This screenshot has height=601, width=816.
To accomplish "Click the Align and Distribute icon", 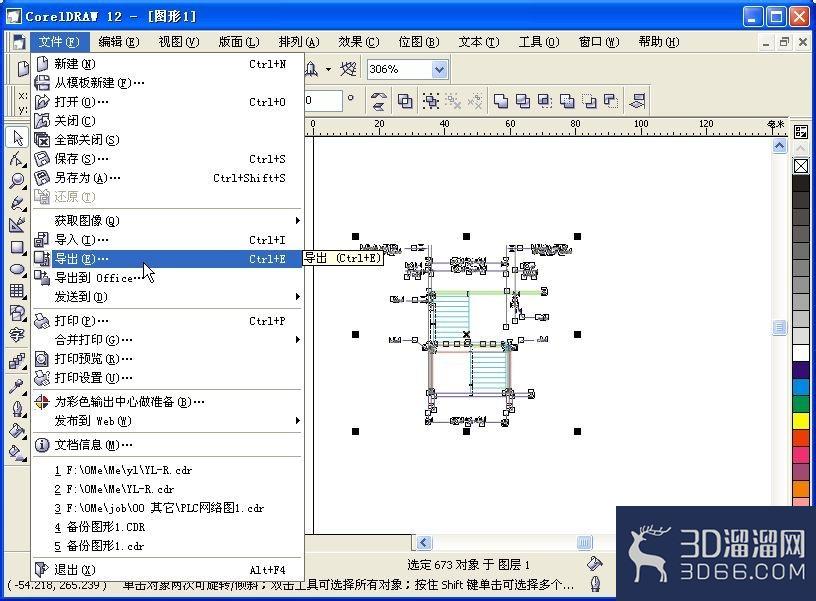I will pyautogui.click(x=638, y=100).
